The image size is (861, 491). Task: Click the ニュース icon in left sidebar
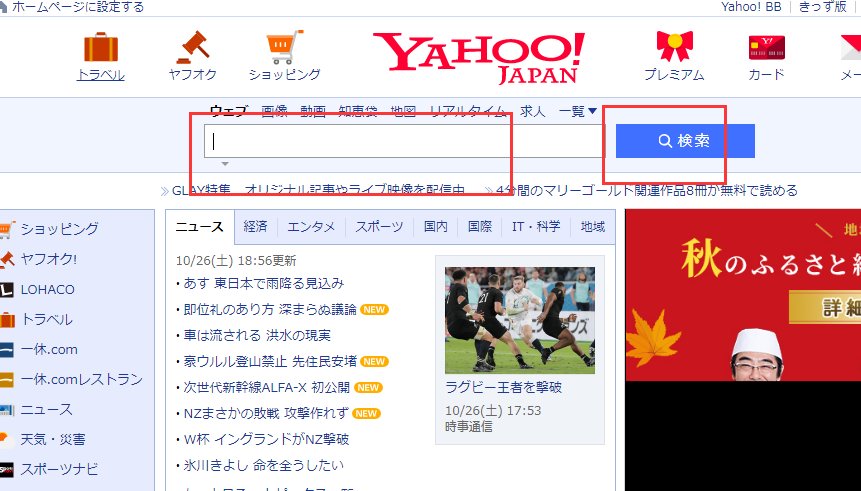pyautogui.click(x=6, y=410)
